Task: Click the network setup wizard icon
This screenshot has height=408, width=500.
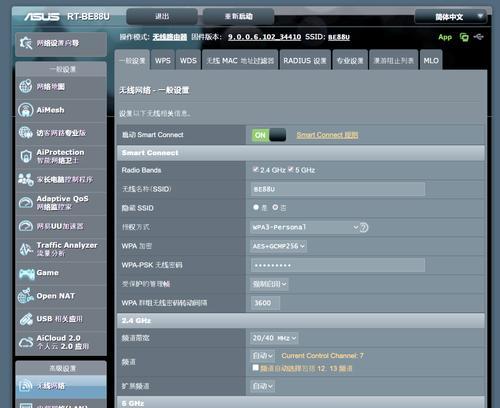Action: 26,43
